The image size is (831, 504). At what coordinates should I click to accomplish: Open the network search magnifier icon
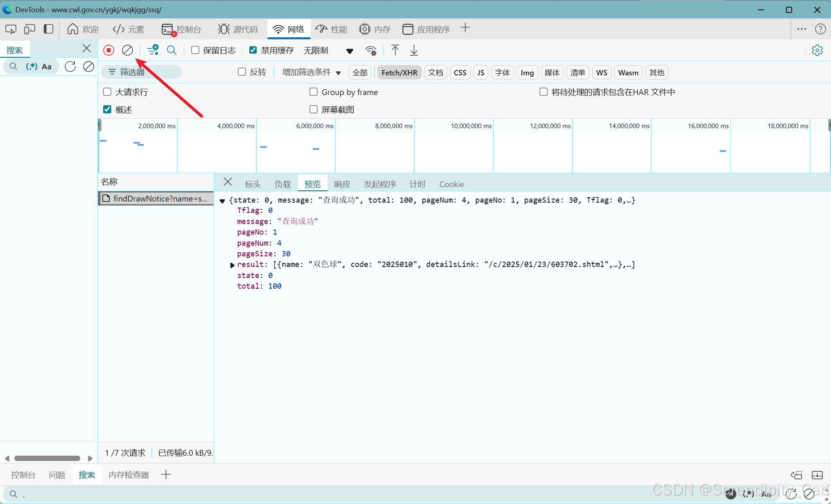coord(172,50)
